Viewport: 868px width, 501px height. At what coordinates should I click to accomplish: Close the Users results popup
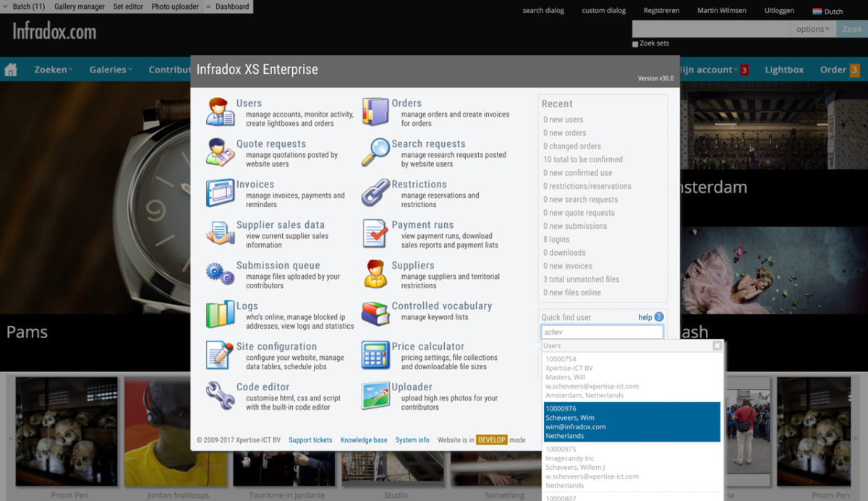[x=717, y=346]
